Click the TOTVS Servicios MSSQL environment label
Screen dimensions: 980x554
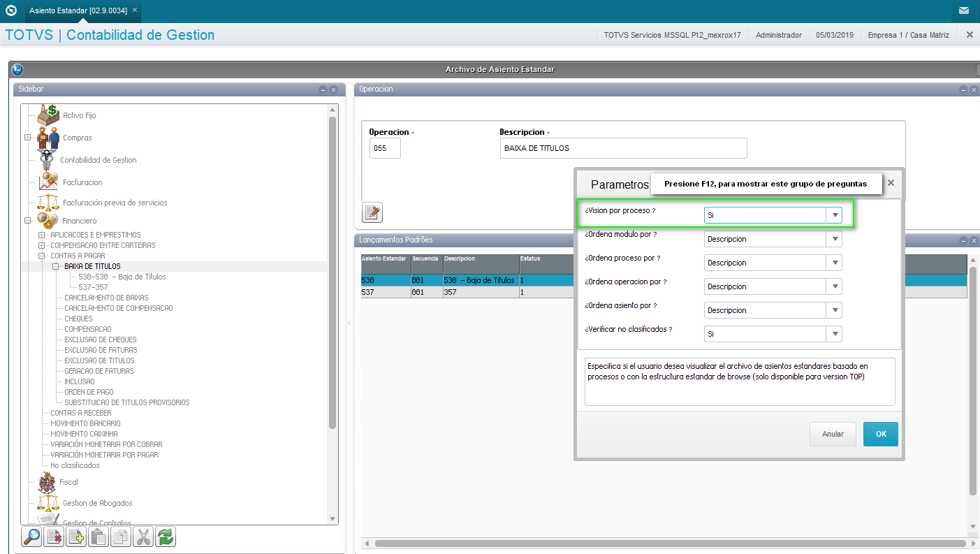[672, 35]
